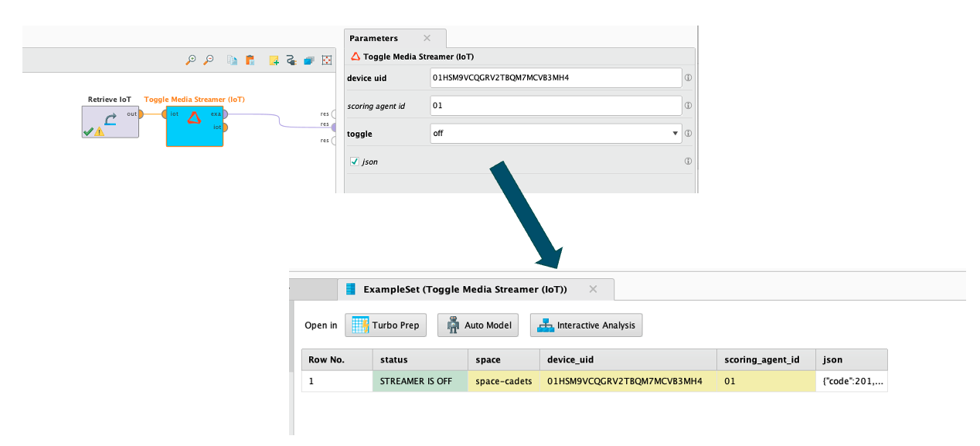Click the scoring agent id input field
The width and height of the screenshot is (980, 446).
pos(556,106)
